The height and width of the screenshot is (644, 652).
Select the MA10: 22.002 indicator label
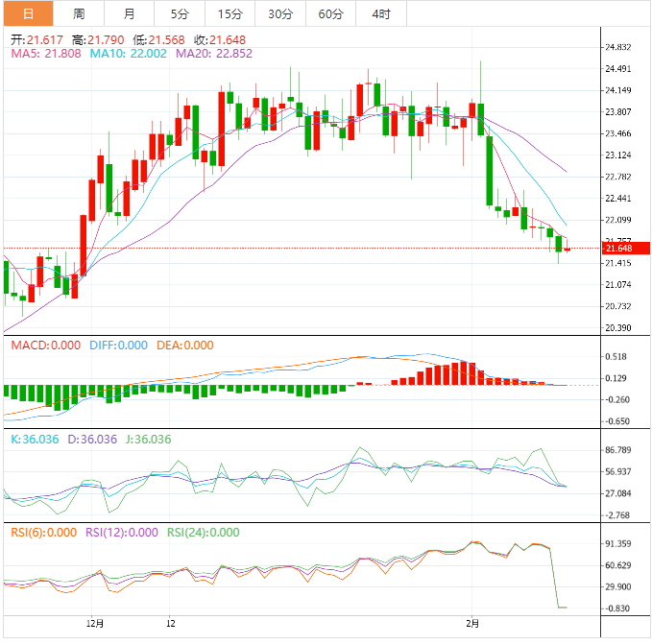coord(129,55)
